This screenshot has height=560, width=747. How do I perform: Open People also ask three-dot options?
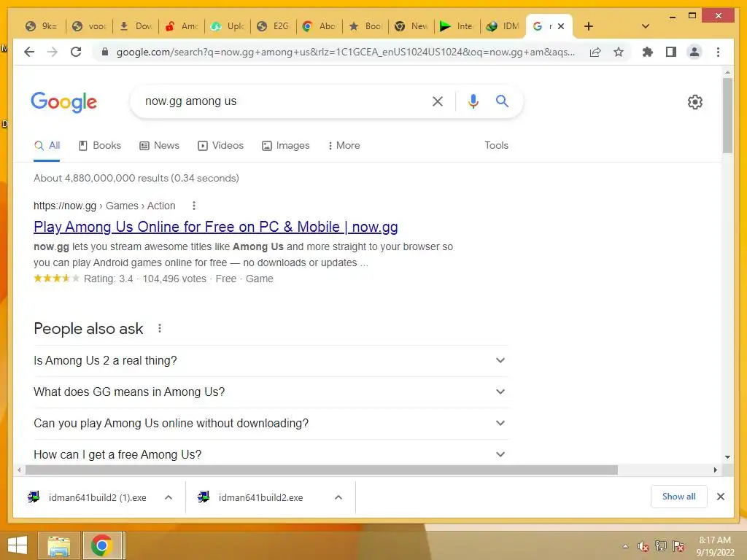pyautogui.click(x=160, y=329)
